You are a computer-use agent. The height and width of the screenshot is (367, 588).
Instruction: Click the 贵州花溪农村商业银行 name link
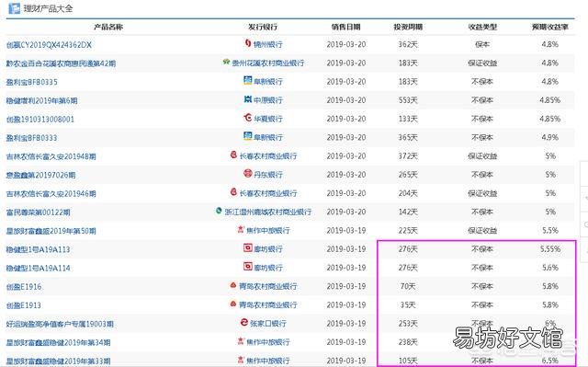click(267, 63)
